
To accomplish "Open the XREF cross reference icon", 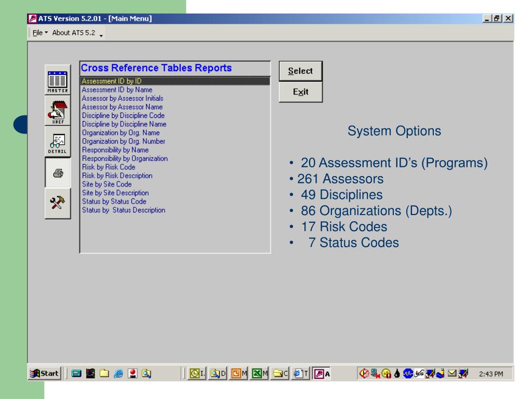I will click(x=58, y=111).
